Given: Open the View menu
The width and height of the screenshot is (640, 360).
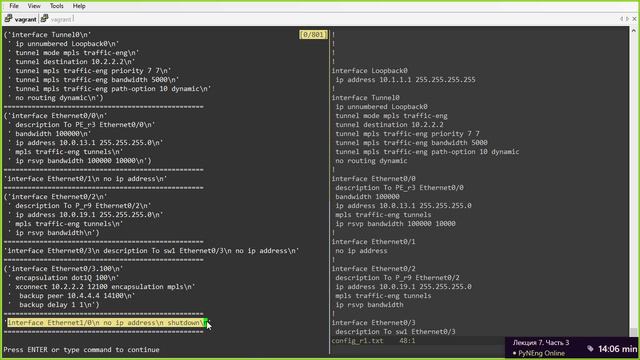Looking at the screenshot, I should tap(34, 6).
